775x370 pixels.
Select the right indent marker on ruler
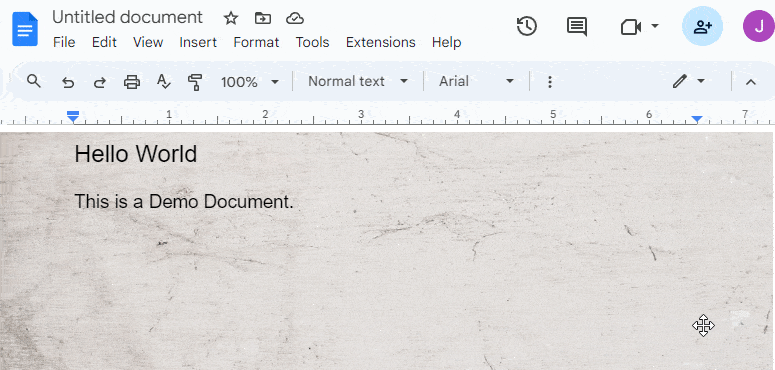(x=697, y=119)
